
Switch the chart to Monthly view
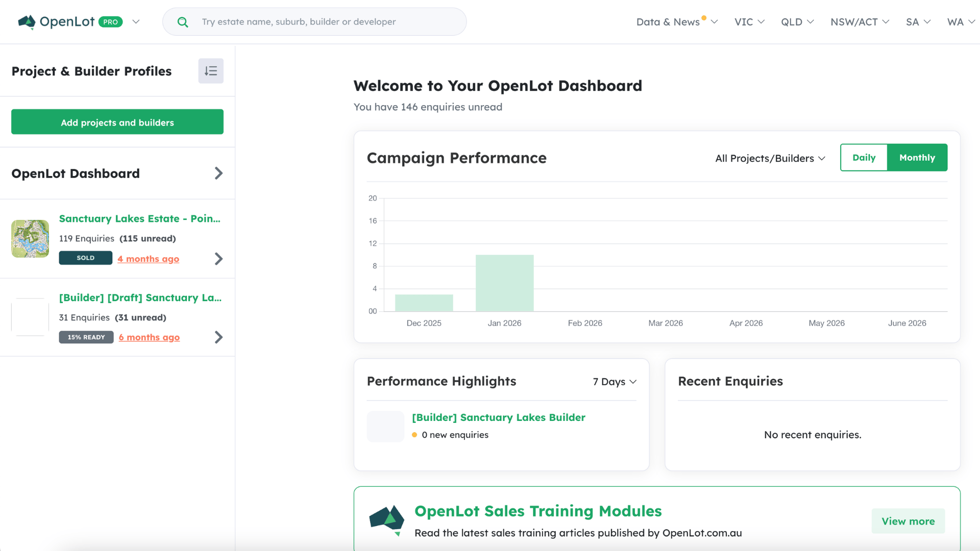[x=917, y=158]
